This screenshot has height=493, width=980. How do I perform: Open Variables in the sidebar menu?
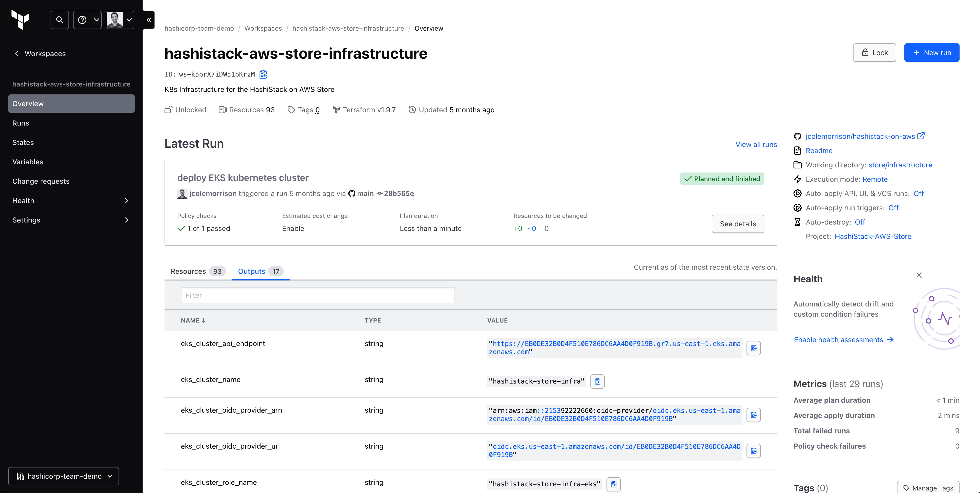(28, 162)
